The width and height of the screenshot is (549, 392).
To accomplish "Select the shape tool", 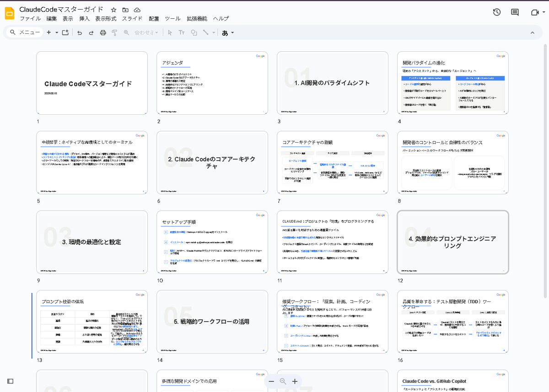I will tap(194, 32).
